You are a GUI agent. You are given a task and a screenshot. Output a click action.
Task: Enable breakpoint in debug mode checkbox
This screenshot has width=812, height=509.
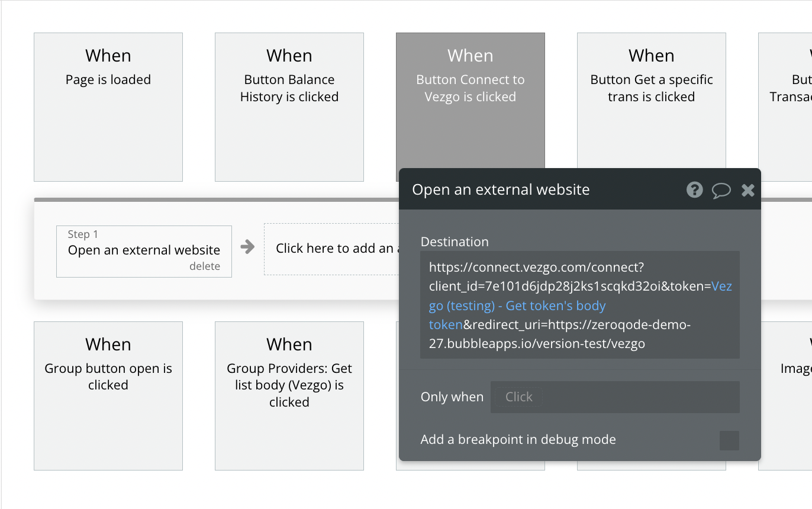pos(729,440)
